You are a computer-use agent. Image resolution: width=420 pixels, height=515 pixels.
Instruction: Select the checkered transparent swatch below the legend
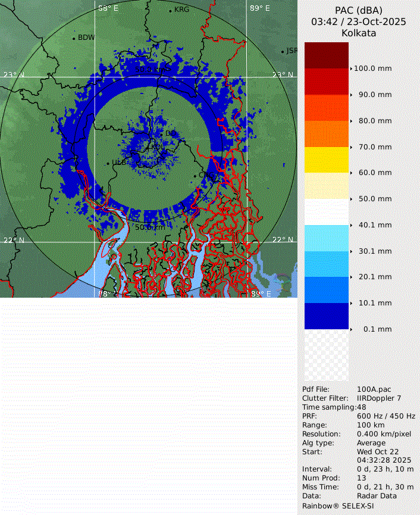click(326, 356)
